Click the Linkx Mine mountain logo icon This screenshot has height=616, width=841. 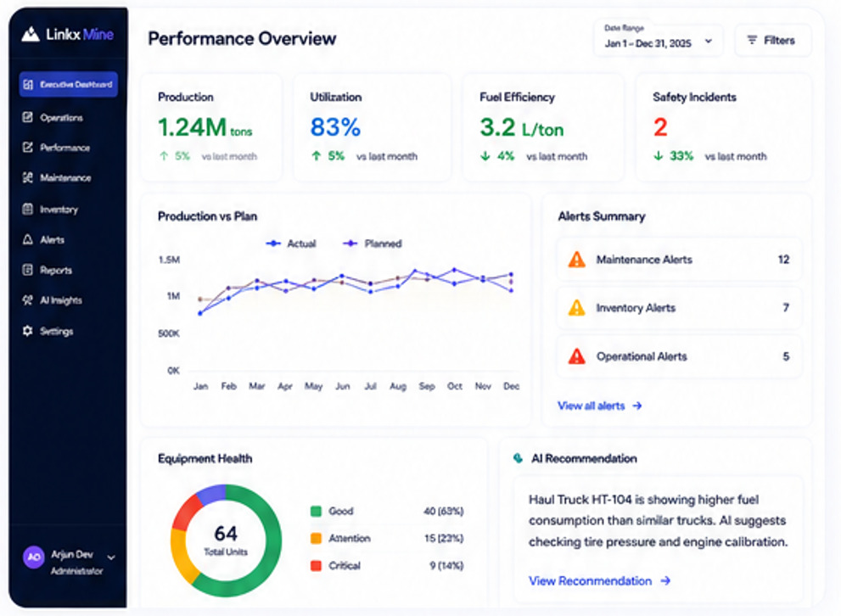[x=31, y=34]
